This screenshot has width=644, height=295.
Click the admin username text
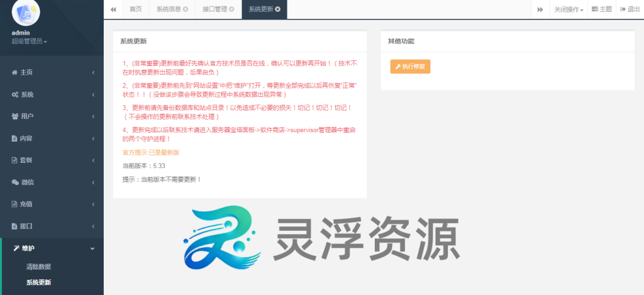[21, 33]
